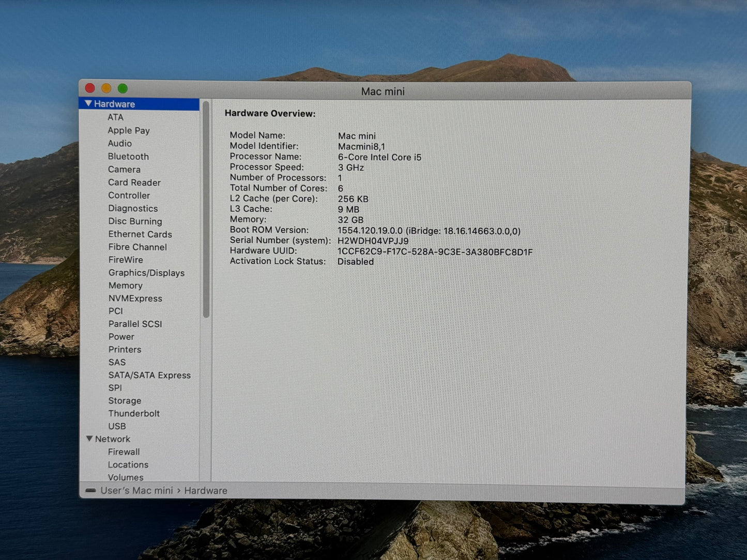View Storage information

pos(125,400)
